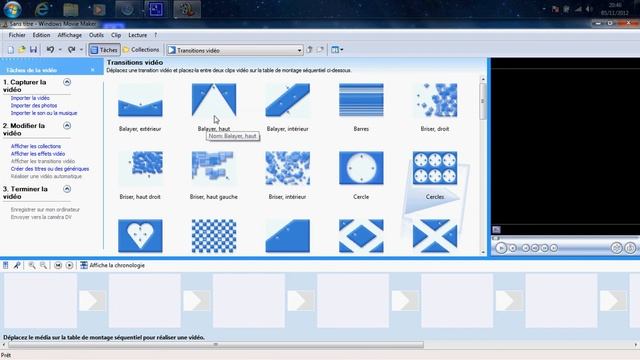Select the Cercle transition
The width and height of the screenshot is (640, 360).
coord(361,168)
